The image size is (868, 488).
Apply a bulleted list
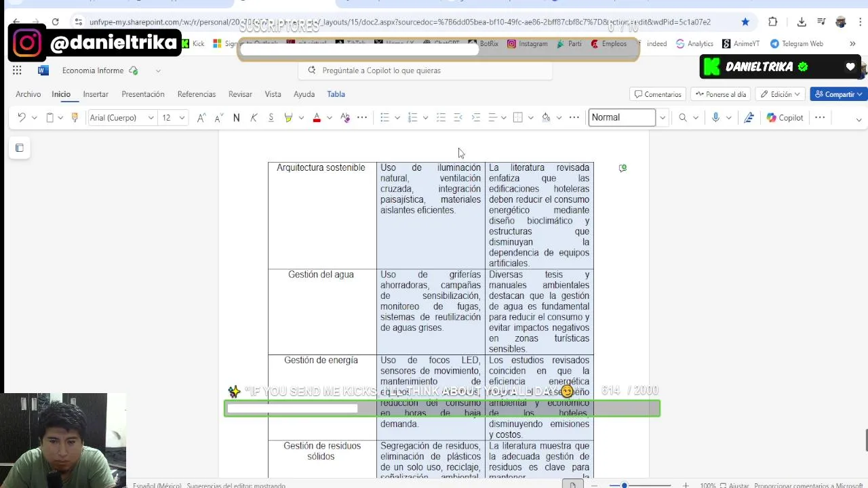point(384,118)
